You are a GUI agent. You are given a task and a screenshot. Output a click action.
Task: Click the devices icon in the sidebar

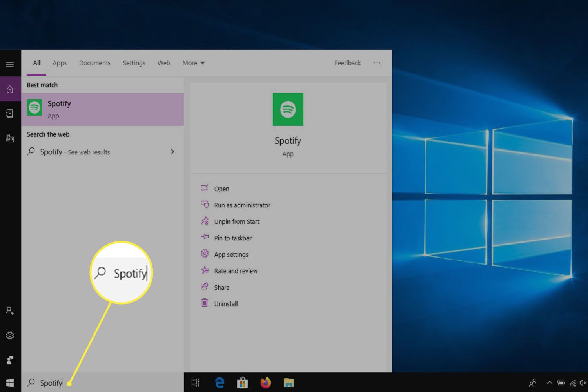[x=10, y=138]
